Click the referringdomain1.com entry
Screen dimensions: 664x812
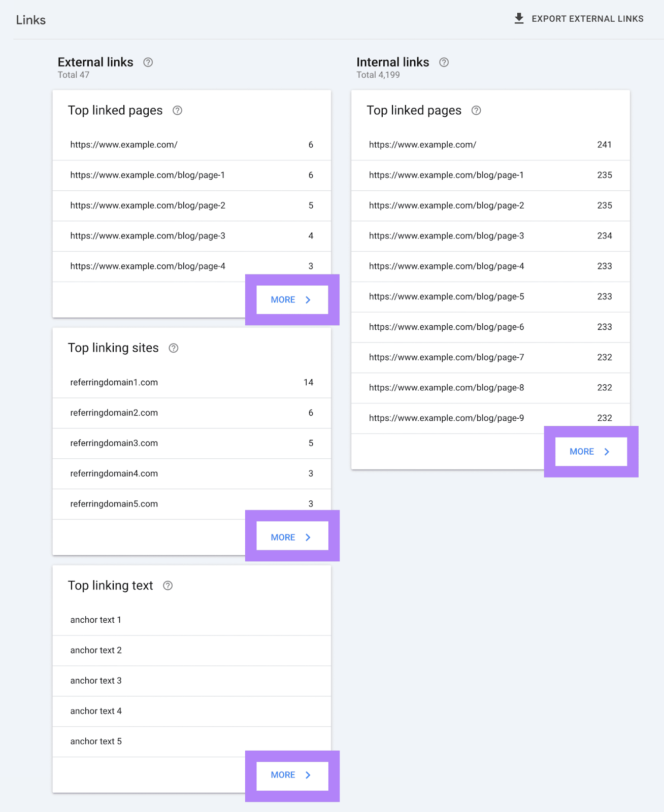pos(114,382)
